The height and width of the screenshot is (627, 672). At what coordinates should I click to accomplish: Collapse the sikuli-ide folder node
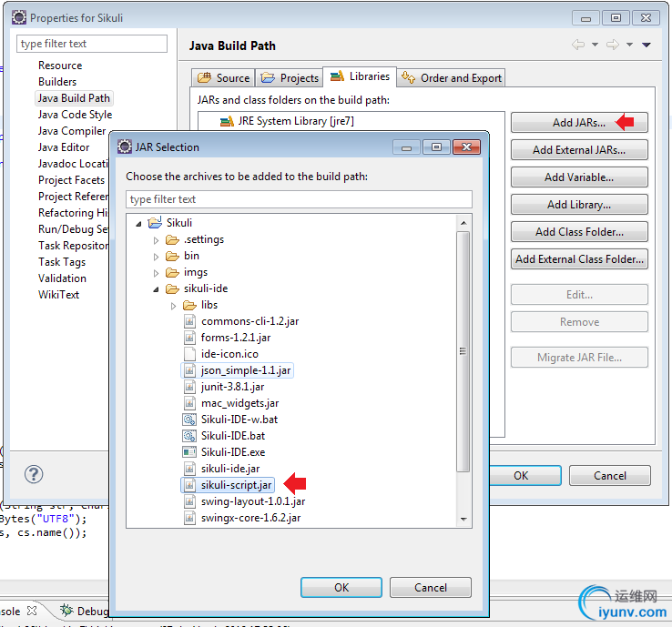156,290
